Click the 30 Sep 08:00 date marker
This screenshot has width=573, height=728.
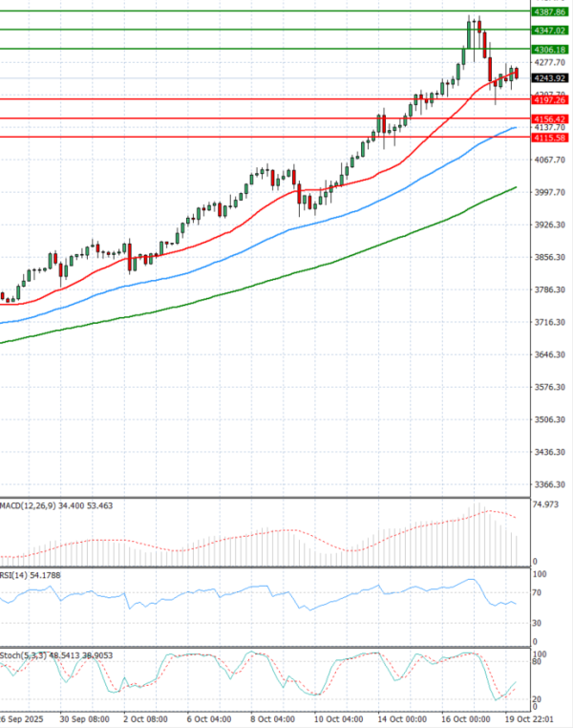click(82, 718)
